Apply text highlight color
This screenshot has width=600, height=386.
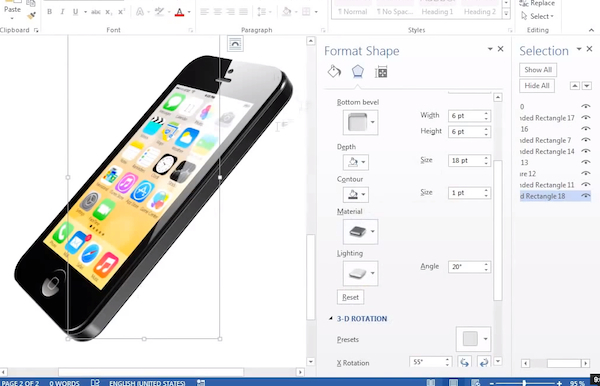[x=159, y=12]
